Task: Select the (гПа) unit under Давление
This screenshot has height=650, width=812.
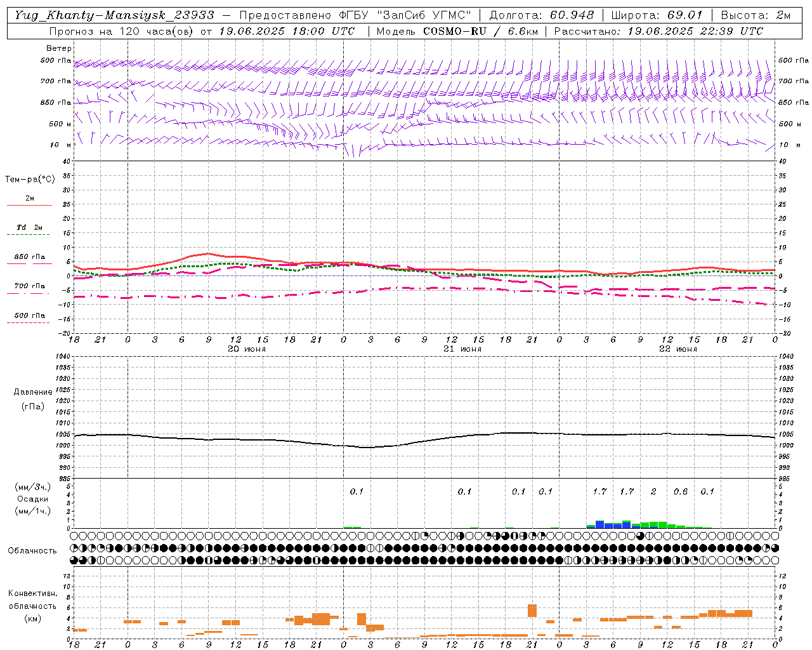Action: [32, 406]
